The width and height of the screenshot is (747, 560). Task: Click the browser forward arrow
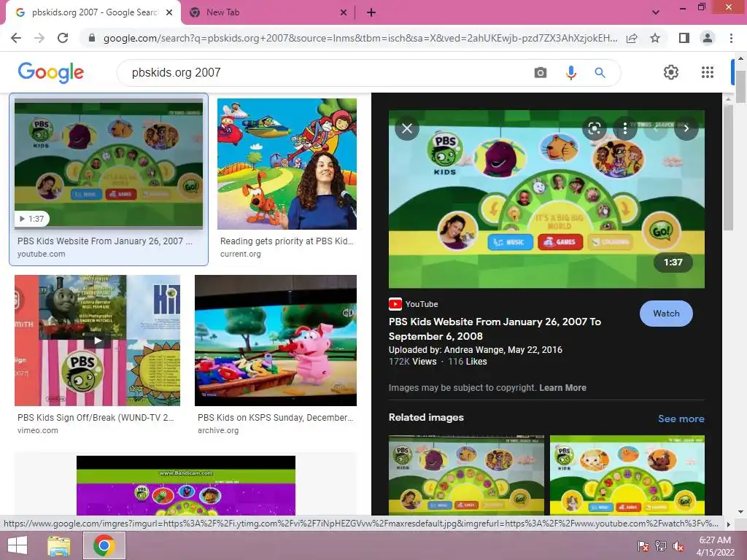(x=39, y=38)
